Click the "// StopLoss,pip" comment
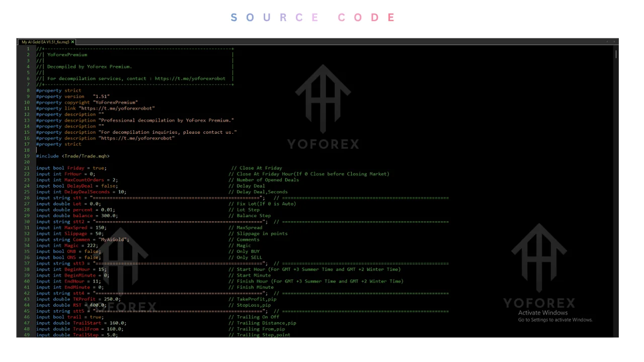Screen dimensions: 644x362 click(x=250, y=305)
